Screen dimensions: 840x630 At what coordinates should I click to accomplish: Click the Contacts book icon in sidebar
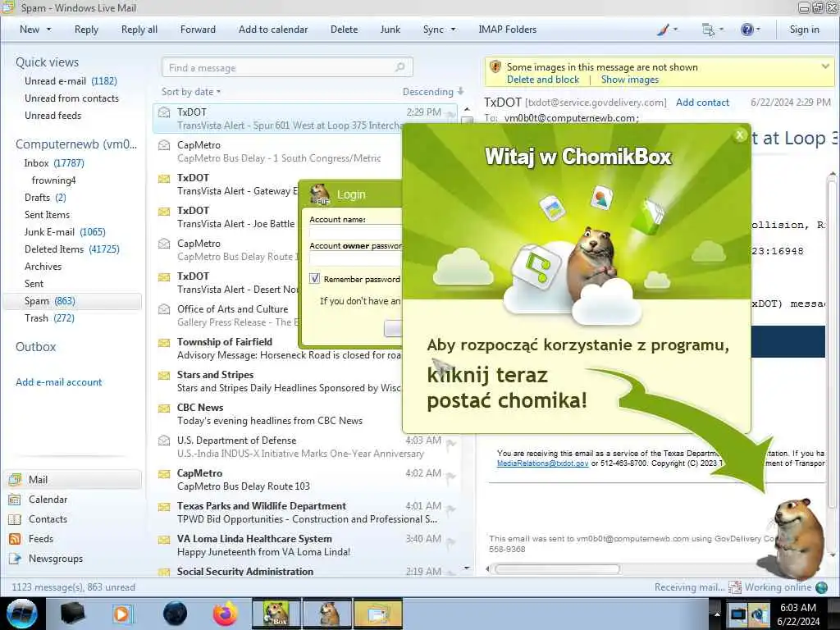[15, 519]
